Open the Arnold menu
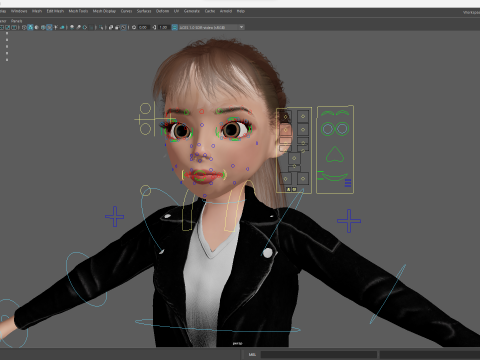The image size is (480, 360). 226,11
